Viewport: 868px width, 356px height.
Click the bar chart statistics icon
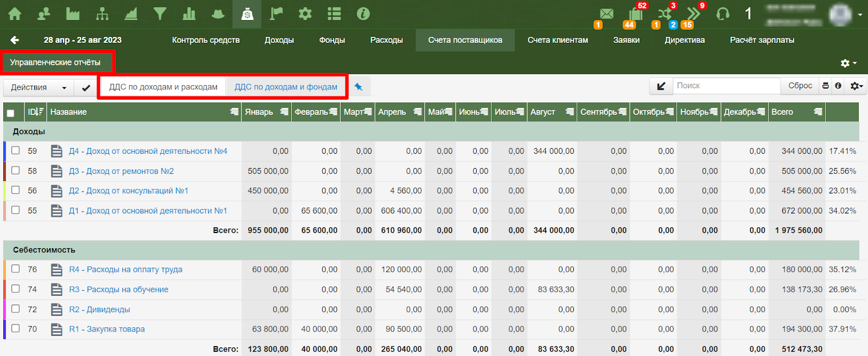pyautogui.click(x=189, y=14)
